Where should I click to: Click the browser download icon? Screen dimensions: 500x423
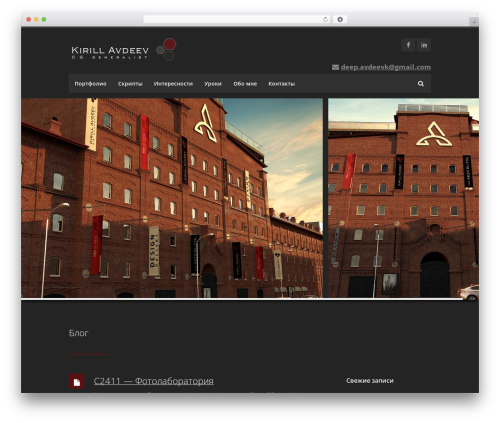[340, 19]
